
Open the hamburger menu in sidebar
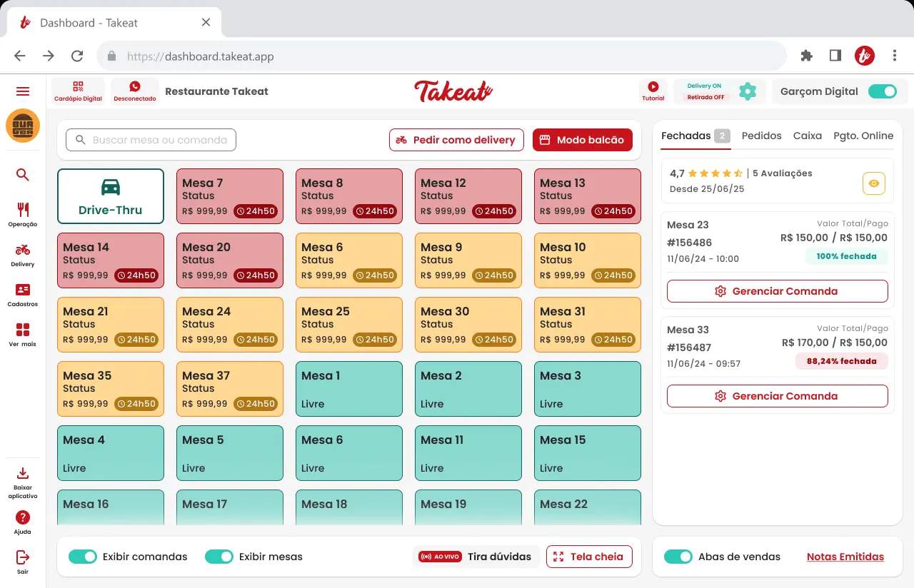(x=23, y=91)
